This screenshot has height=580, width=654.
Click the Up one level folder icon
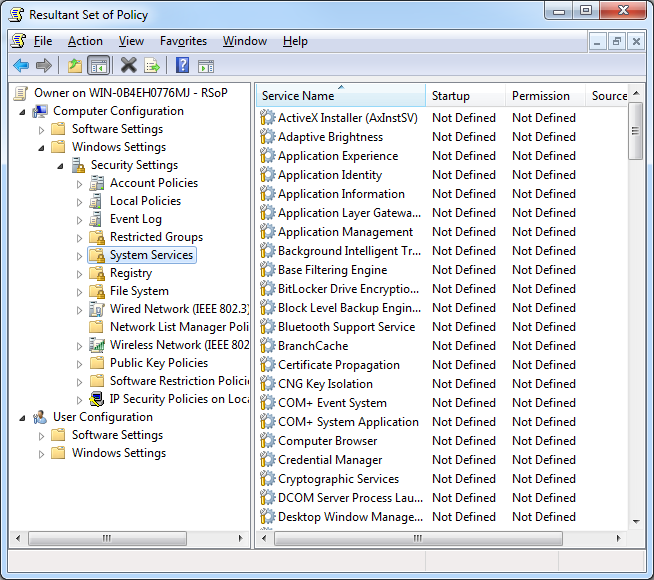pyautogui.click(x=75, y=65)
